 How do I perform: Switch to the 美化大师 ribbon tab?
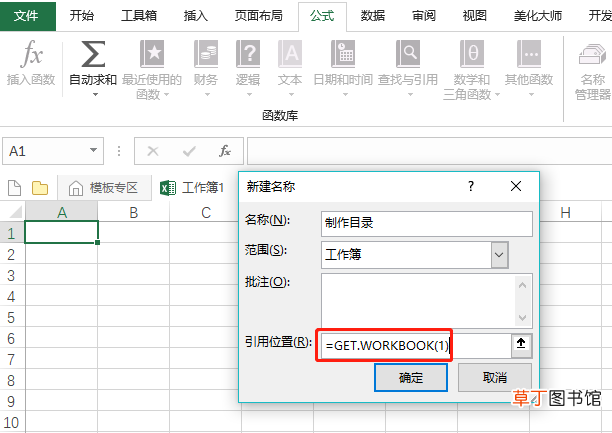tap(537, 16)
